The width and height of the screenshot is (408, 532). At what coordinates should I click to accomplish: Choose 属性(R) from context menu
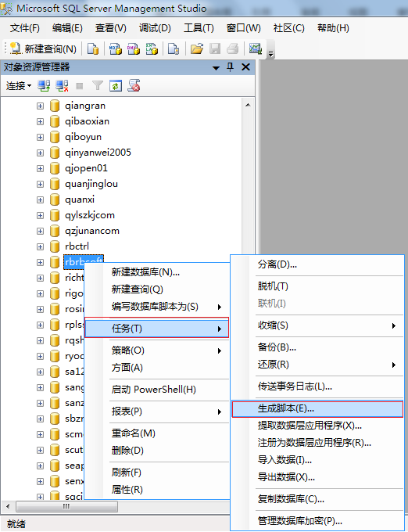(157, 490)
